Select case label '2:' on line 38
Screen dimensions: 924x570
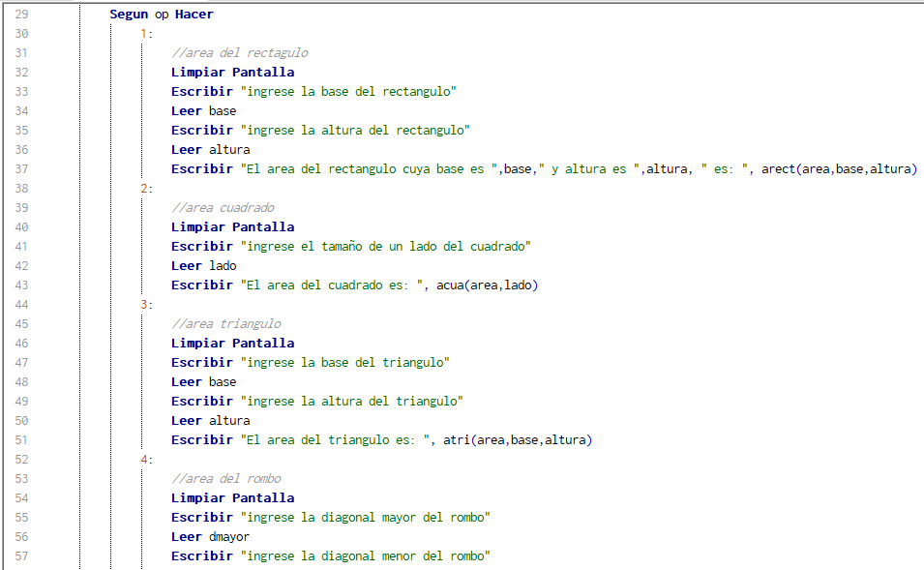[x=146, y=189]
